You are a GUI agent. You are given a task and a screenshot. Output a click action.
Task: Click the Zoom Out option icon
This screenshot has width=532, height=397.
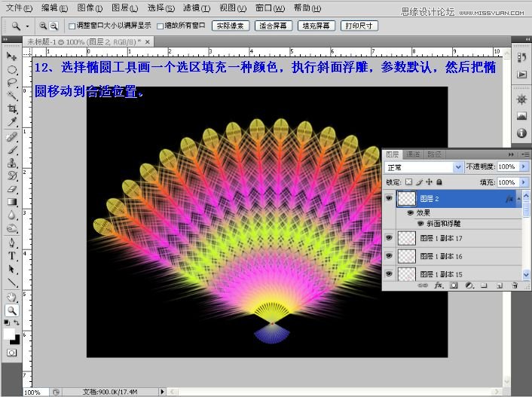click(x=54, y=26)
